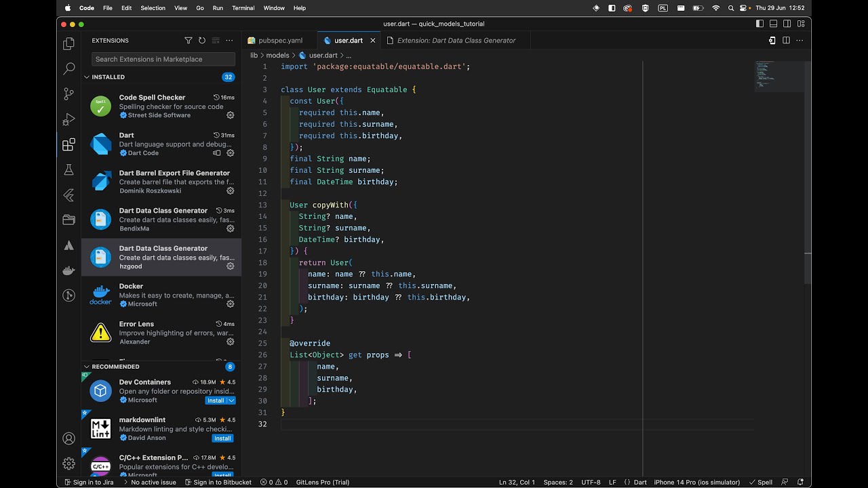Open the GitLens view in the activity bar
The height and width of the screenshot is (488, 868).
point(68,296)
